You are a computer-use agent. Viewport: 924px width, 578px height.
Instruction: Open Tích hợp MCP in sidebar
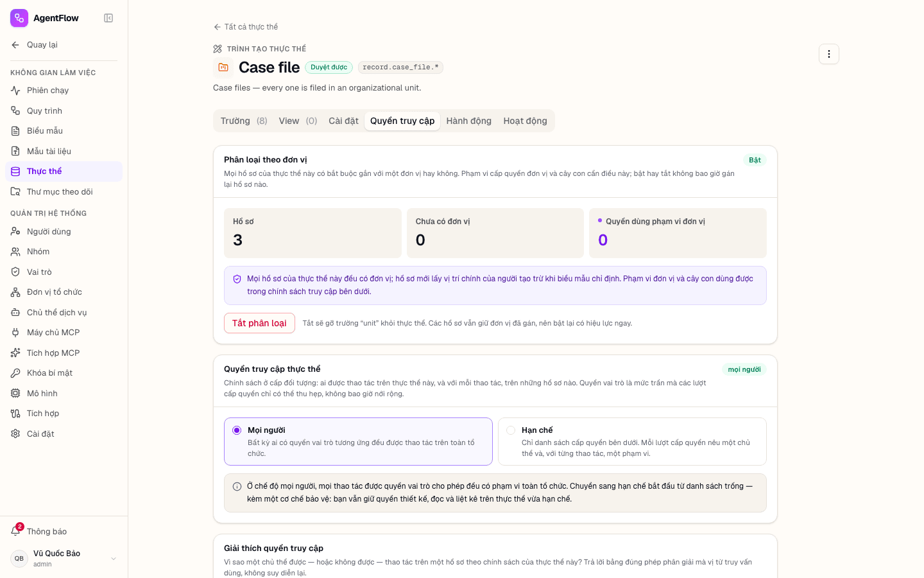coord(64,353)
